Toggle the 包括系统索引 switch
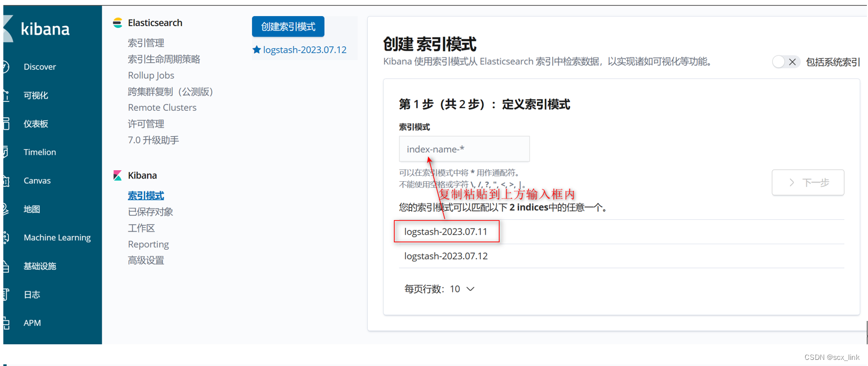 click(x=786, y=62)
